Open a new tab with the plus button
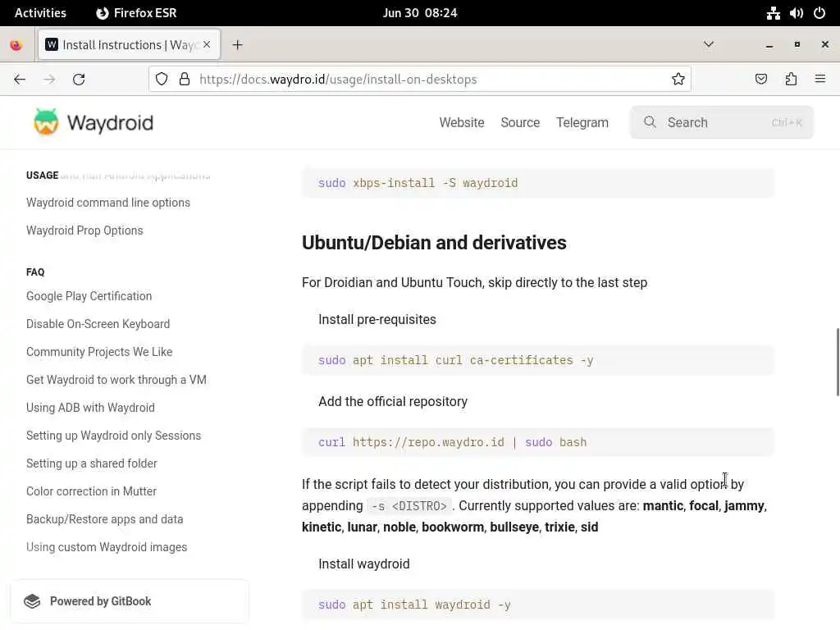 tap(237, 45)
